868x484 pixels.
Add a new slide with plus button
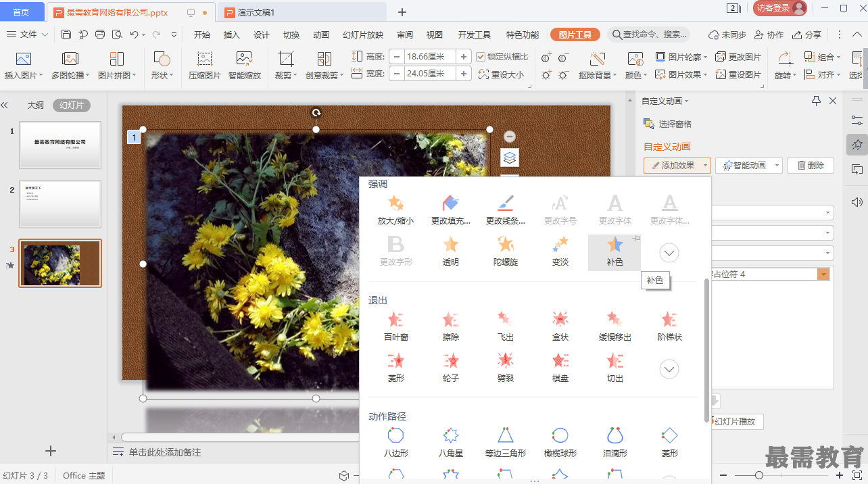click(50, 451)
